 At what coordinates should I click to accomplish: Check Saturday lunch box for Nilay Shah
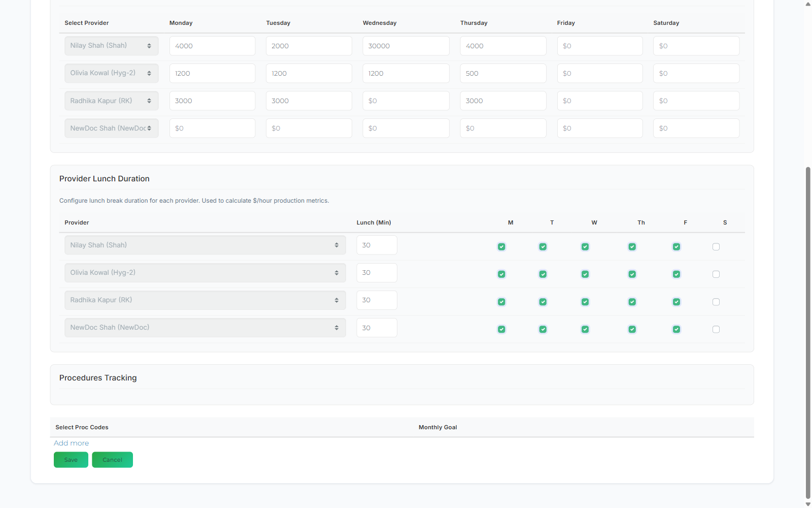coord(716,247)
